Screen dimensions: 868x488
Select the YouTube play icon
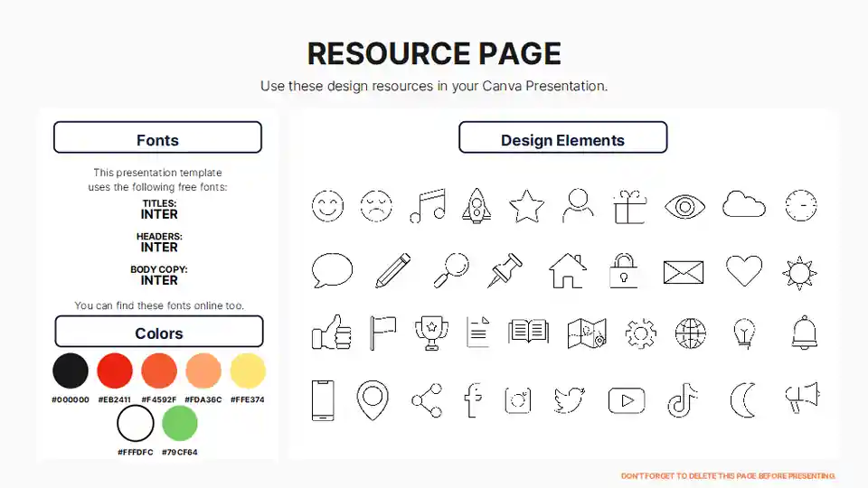(627, 400)
